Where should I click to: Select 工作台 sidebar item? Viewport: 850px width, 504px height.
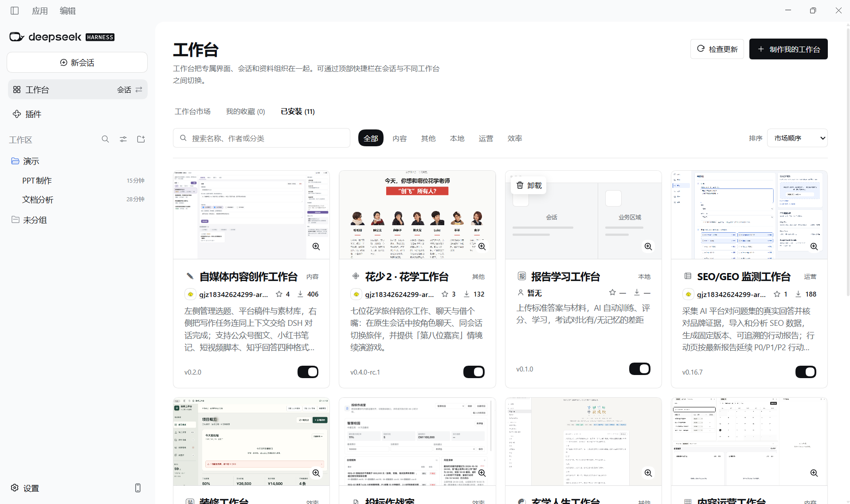coord(78,90)
